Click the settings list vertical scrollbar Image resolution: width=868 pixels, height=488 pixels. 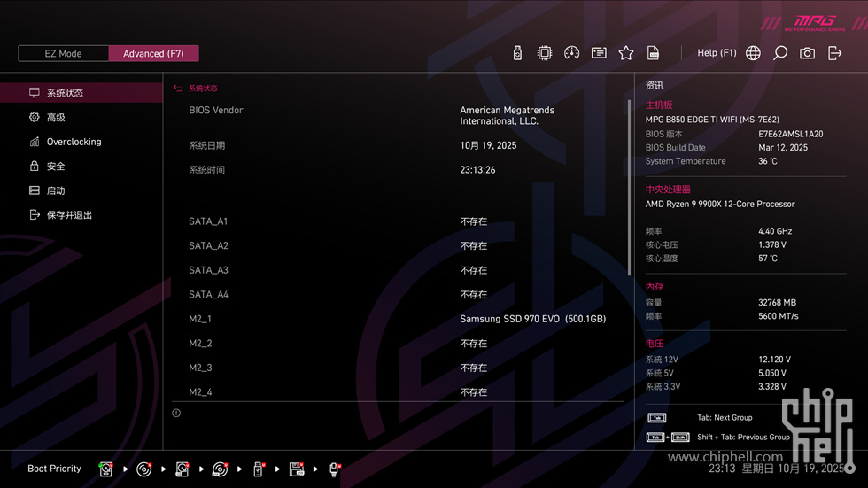pyautogui.click(x=630, y=186)
